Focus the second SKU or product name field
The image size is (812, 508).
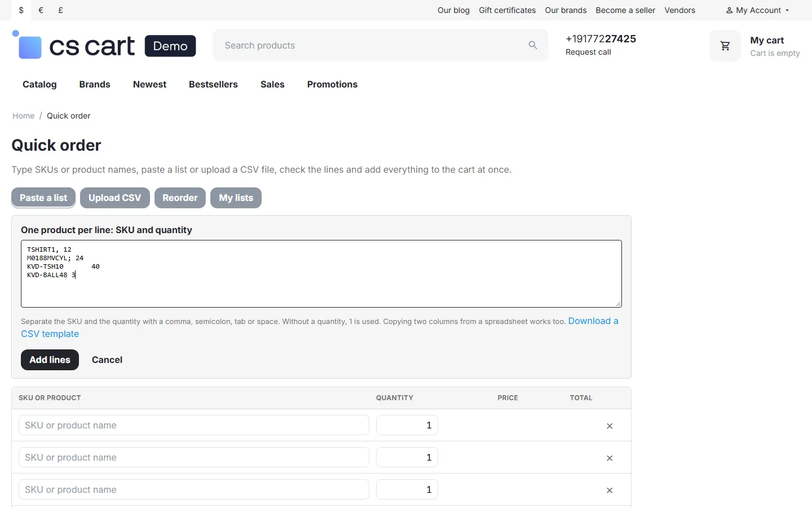point(194,458)
